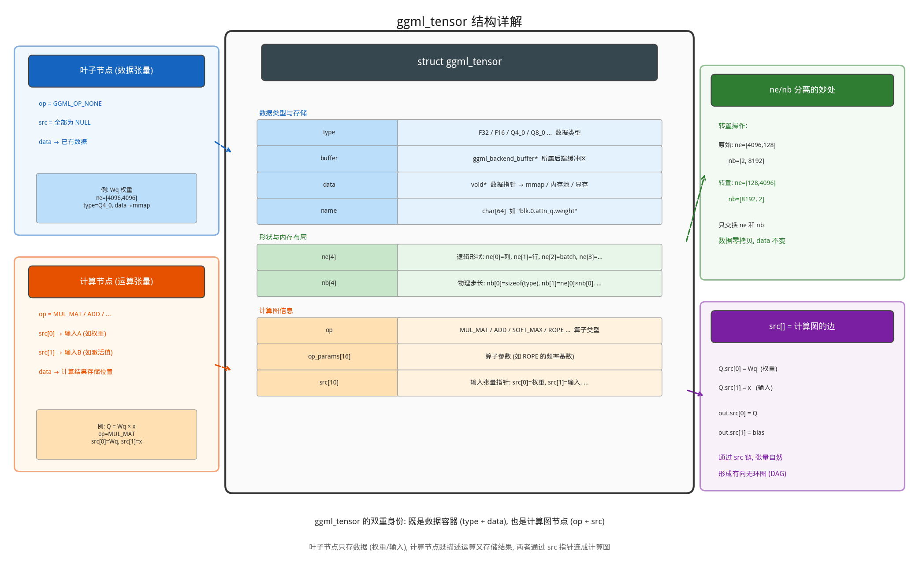This screenshot has height=588, width=919.
Task: Click the '数据类型与存储' section label
Action: tap(283, 113)
